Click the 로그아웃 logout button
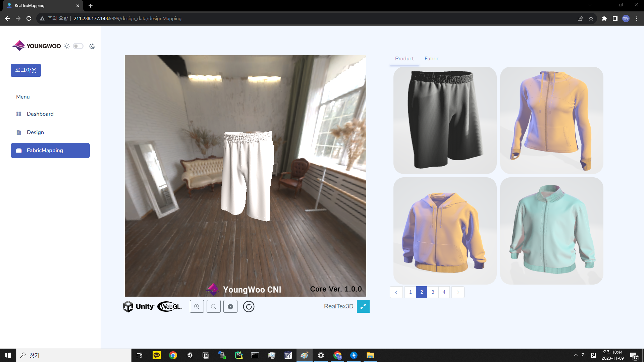Image resolution: width=644 pixels, height=362 pixels. click(26, 70)
